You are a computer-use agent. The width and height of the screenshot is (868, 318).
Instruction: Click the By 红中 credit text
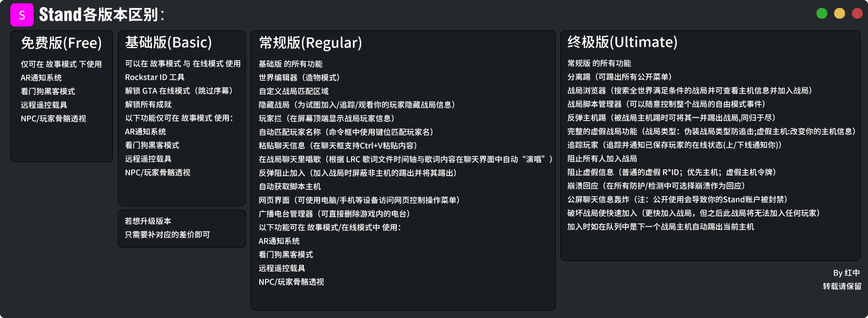coord(846,273)
